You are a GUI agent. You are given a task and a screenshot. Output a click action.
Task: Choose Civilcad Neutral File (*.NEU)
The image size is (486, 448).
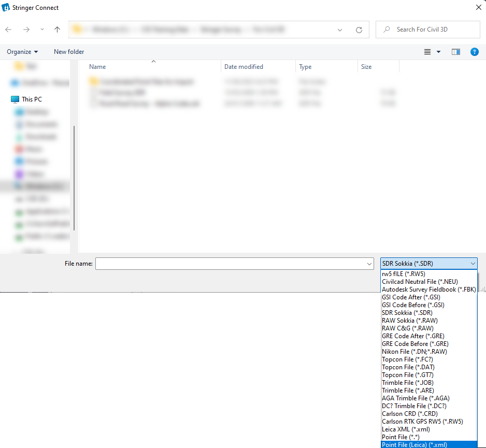coord(429,282)
